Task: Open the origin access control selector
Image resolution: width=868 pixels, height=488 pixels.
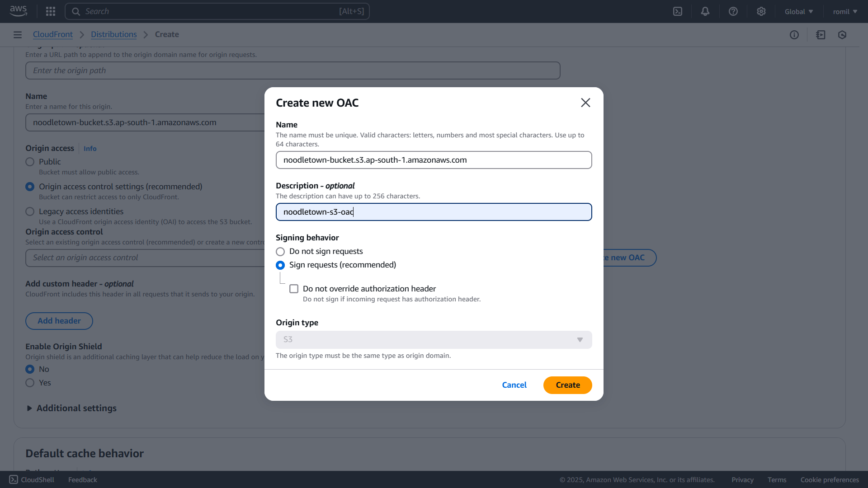Action: (x=145, y=258)
